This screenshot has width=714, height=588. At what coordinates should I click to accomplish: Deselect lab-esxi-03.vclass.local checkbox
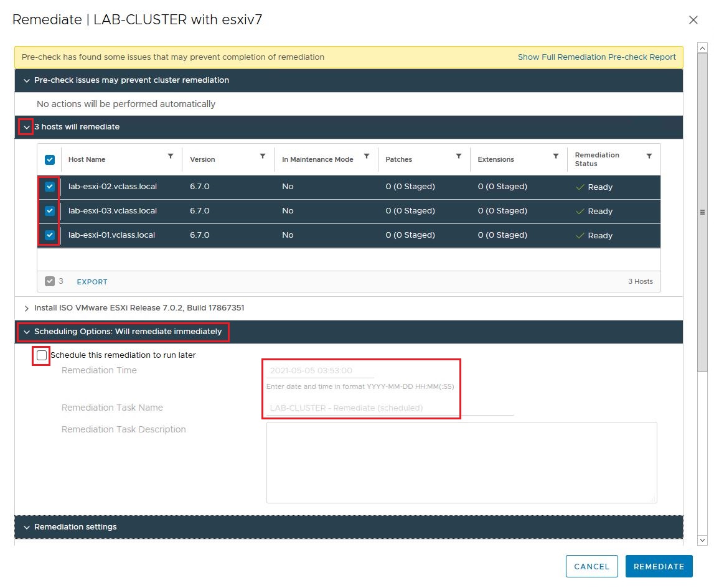point(50,211)
